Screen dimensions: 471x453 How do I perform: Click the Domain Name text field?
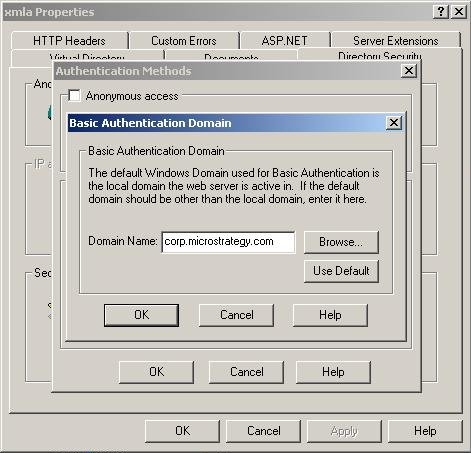pos(228,242)
